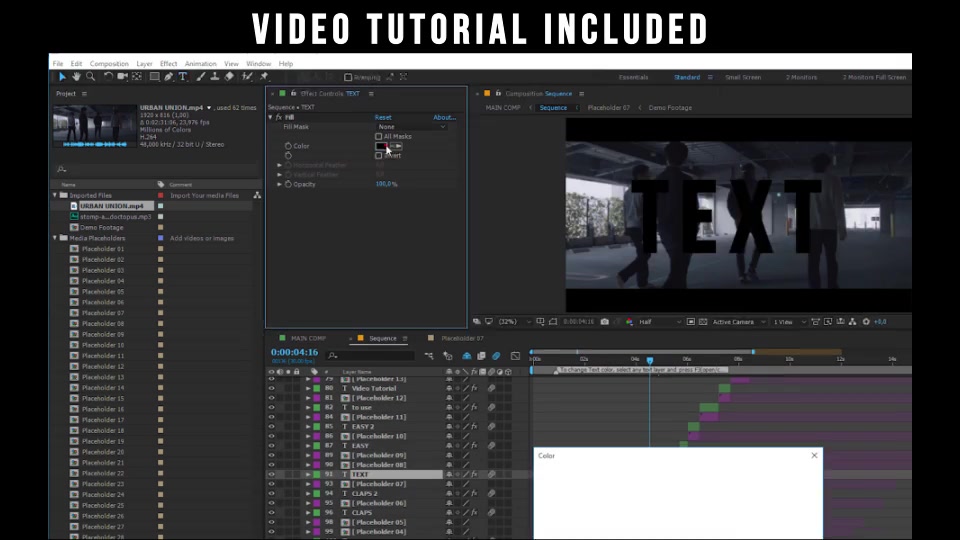Open the Graph Editor in the timeline
The image size is (960, 540).
tap(516, 356)
